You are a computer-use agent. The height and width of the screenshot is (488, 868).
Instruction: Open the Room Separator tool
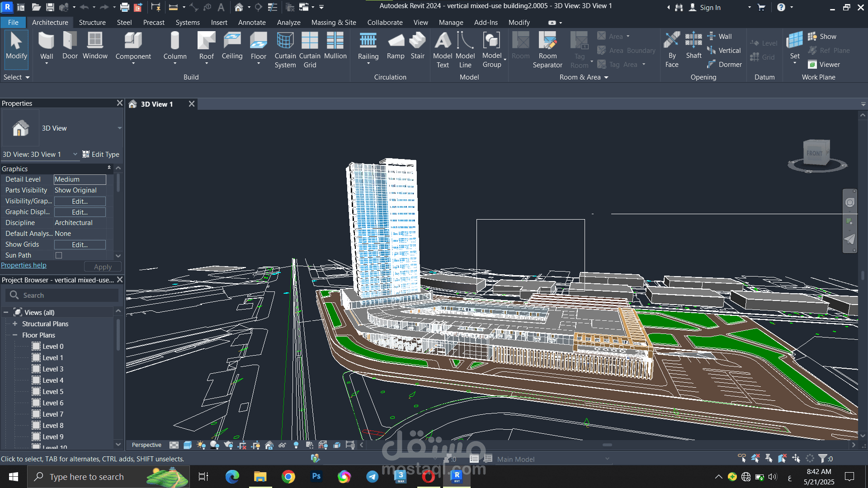[x=547, y=50]
